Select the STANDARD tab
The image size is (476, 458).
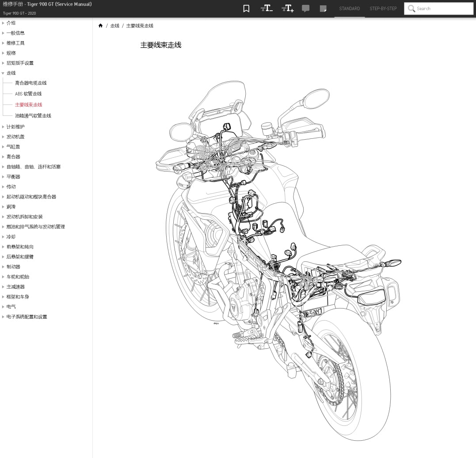349,8
